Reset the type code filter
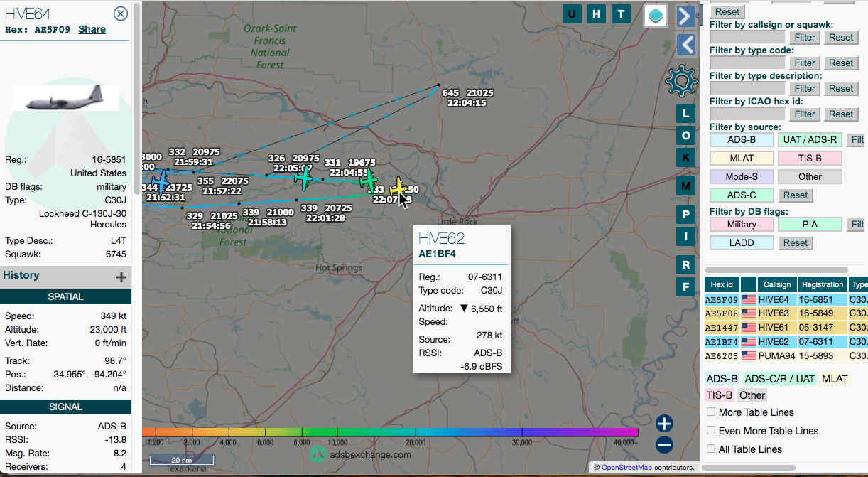The height and width of the screenshot is (477, 868). coord(841,63)
